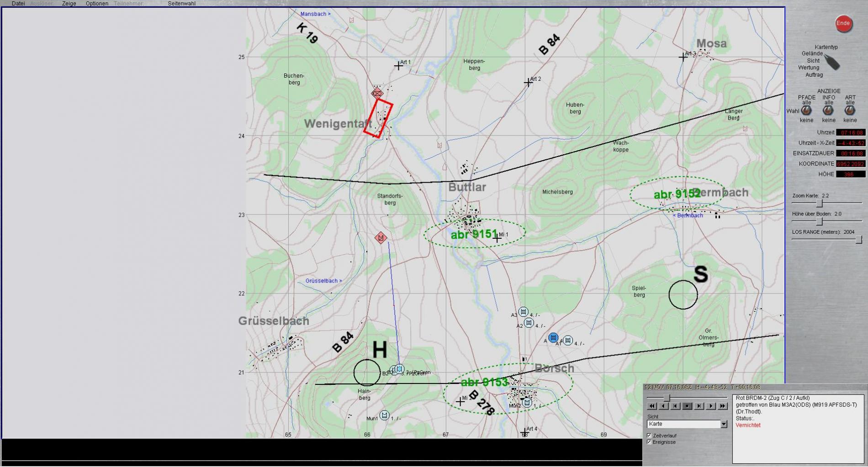Open the Sicht dropdown arrow
This screenshot has height=467, width=868.
[724, 424]
